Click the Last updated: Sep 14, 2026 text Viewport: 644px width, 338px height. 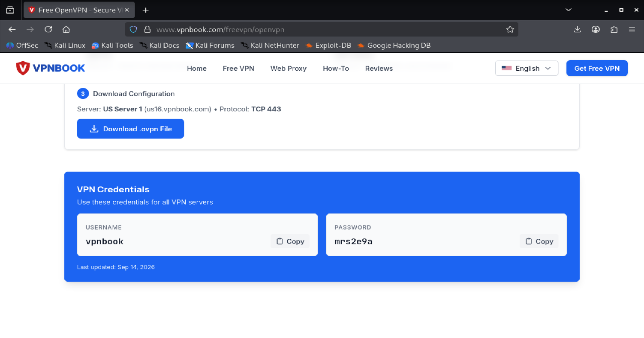click(116, 267)
